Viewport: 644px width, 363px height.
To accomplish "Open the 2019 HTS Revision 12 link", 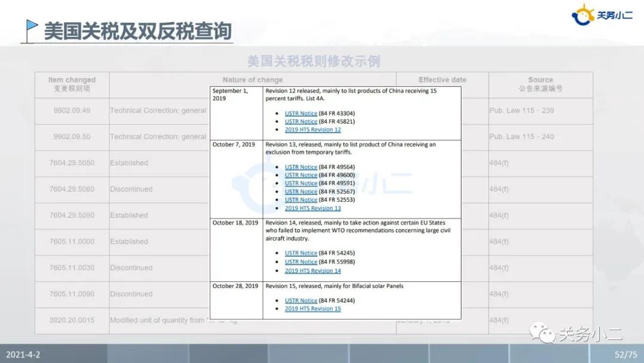I will point(312,130).
